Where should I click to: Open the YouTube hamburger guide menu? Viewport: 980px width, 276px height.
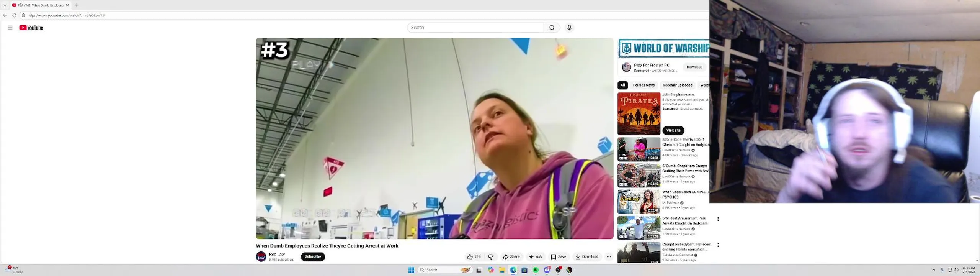point(10,28)
